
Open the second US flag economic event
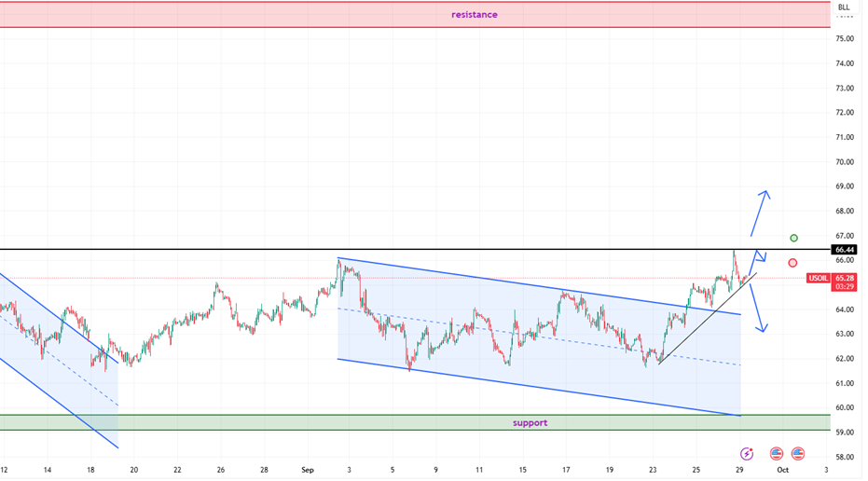tap(798, 454)
